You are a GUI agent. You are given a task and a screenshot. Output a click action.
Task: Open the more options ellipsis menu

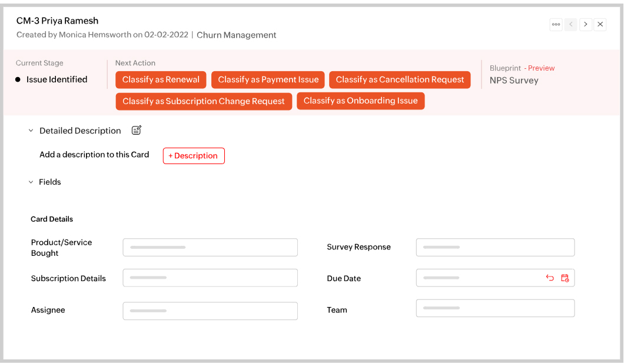tap(556, 24)
